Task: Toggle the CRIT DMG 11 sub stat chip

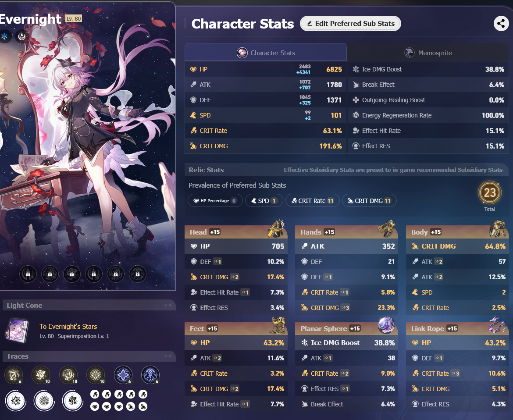Action: [x=369, y=200]
